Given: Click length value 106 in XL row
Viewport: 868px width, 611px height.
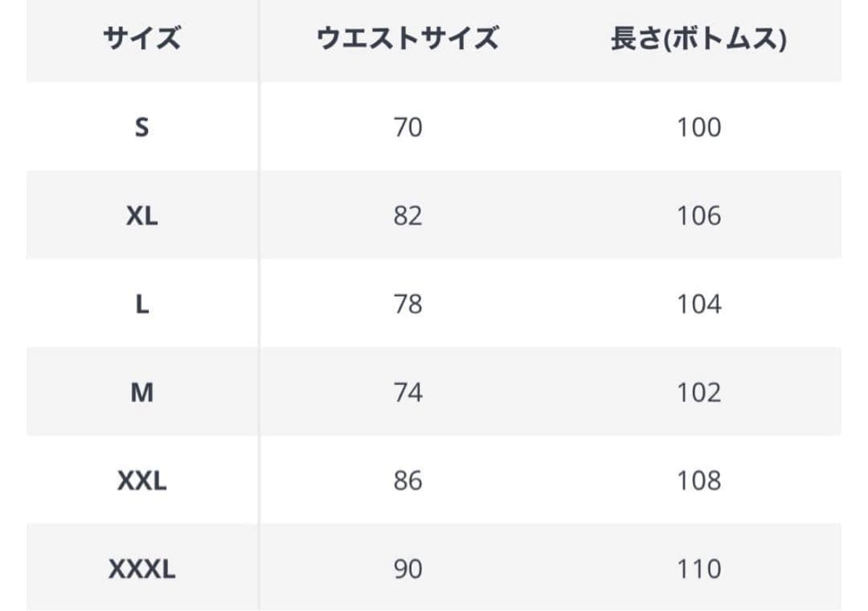Looking at the screenshot, I should point(699,215).
